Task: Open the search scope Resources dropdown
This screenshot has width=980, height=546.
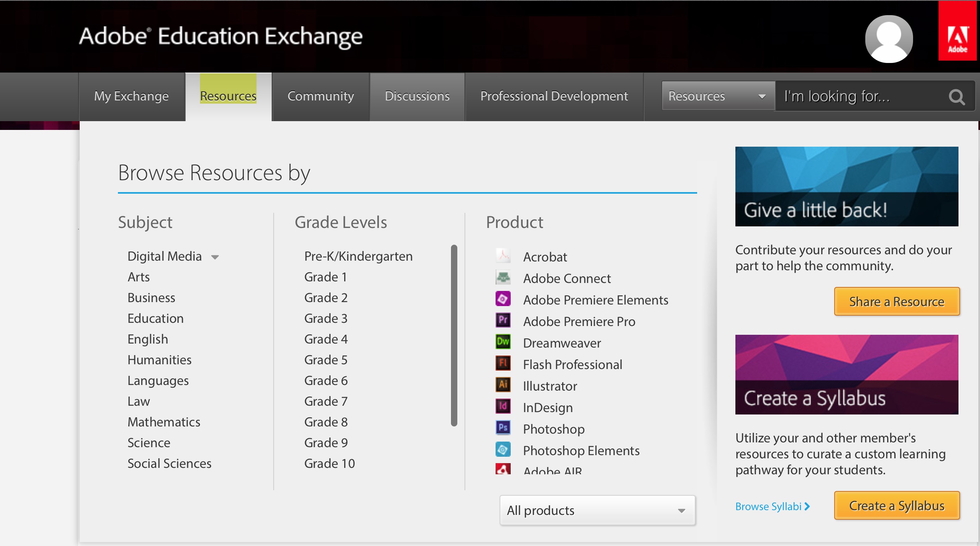Action: point(717,96)
